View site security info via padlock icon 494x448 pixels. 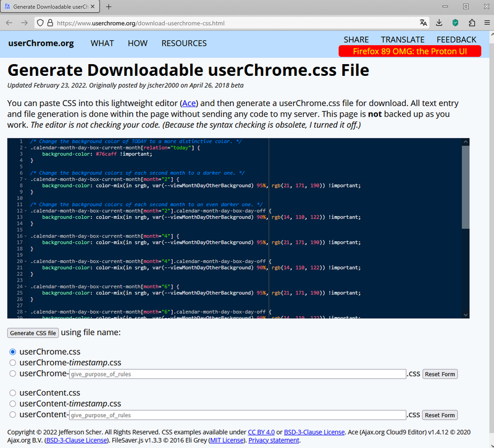50,23
